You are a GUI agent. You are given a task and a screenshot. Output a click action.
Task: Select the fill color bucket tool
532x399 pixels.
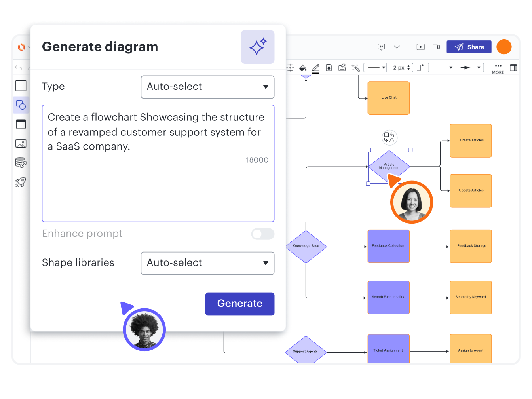pyautogui.click(x=303, y=68)
